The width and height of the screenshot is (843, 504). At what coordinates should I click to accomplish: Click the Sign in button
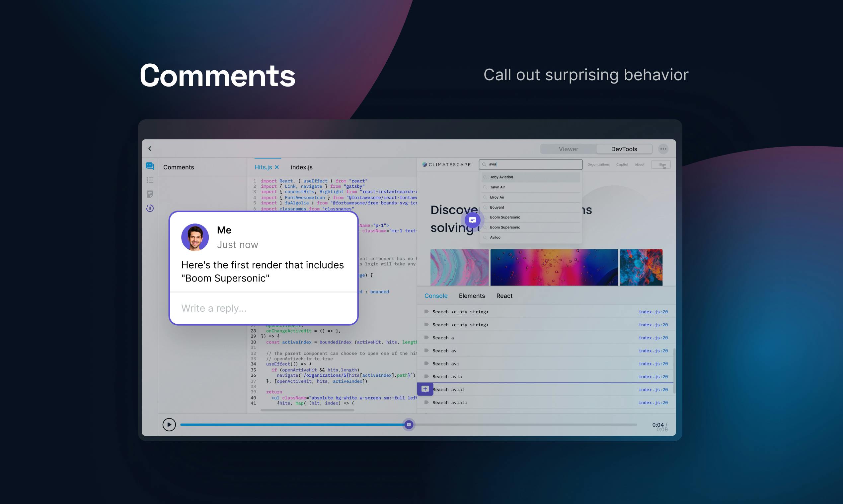tap(661, 165)
